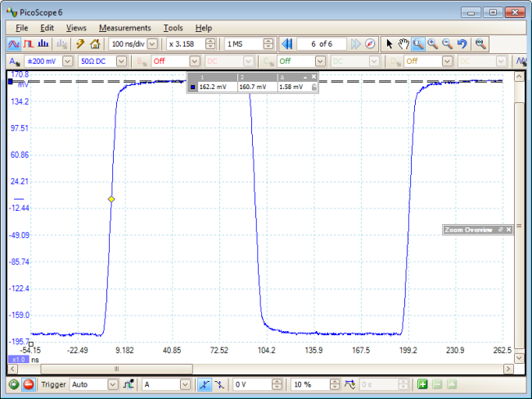Toggle falling edge trigger

pyautogui.click(x=219, y=384)
